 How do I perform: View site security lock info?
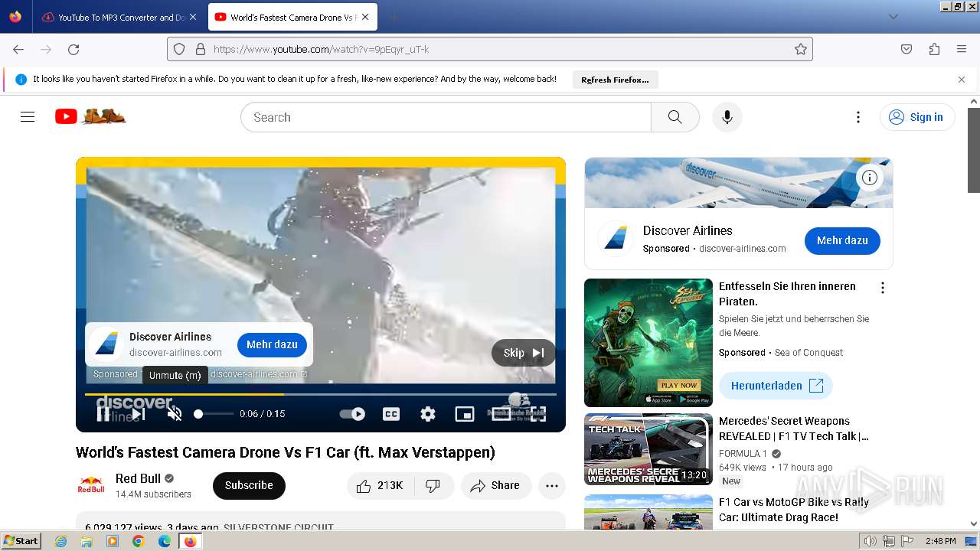201,49
